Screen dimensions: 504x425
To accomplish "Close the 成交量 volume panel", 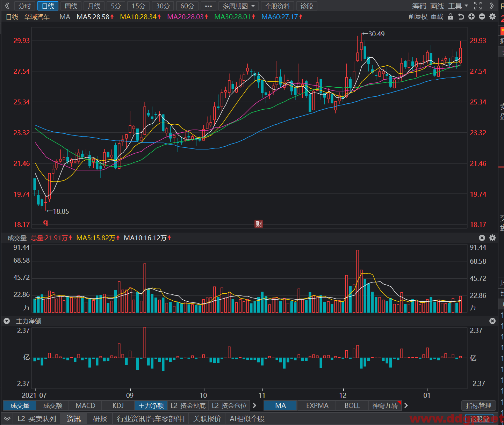I will click(482, 238).
